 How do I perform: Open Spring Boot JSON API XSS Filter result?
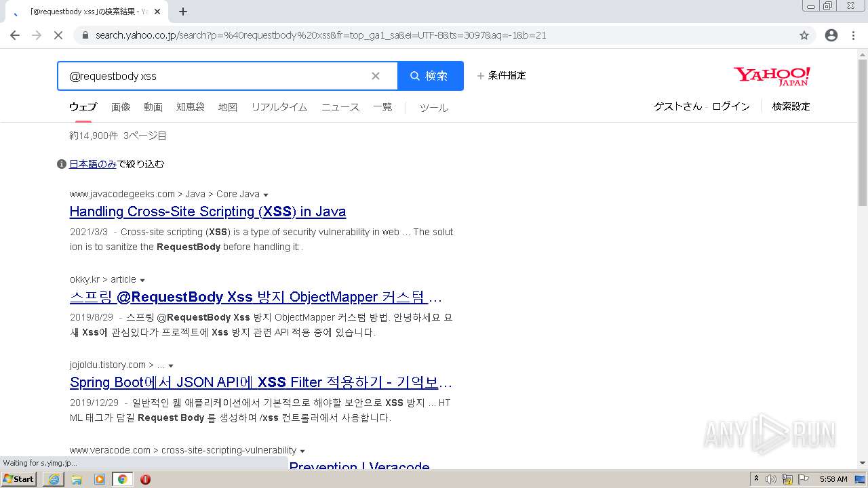(x=261, y=382)
